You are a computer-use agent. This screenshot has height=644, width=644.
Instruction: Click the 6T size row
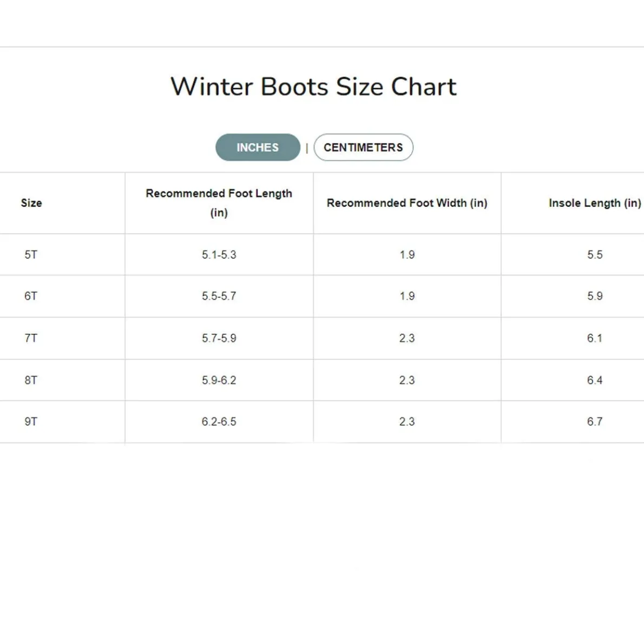point(31,296)
